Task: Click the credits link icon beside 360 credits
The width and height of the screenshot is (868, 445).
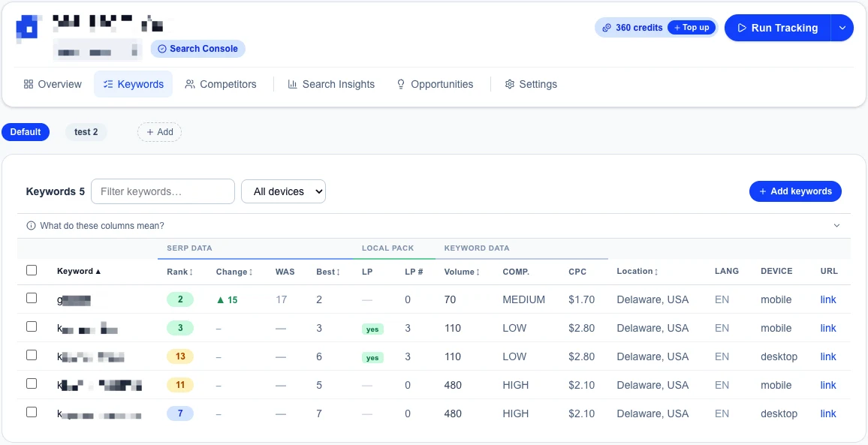Action: click(x=607, y=28)
